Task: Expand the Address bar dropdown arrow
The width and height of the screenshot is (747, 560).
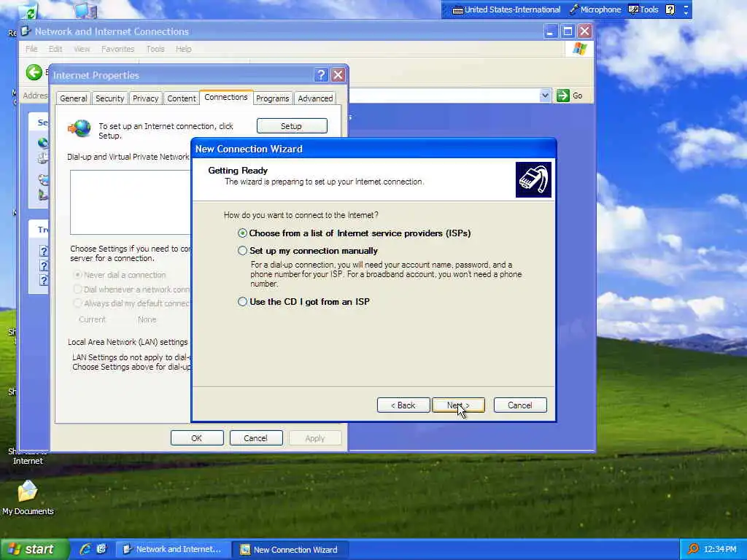Action: point(545,96)
